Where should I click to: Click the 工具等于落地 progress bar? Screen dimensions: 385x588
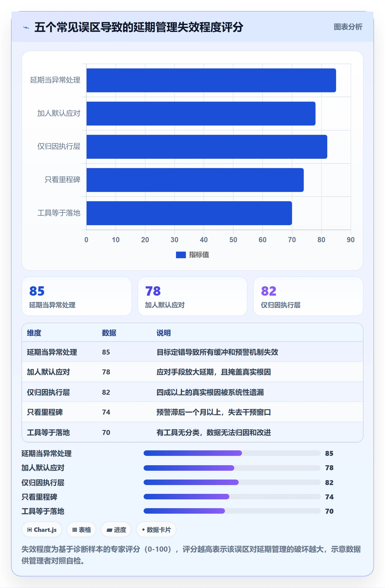[232, 511]
